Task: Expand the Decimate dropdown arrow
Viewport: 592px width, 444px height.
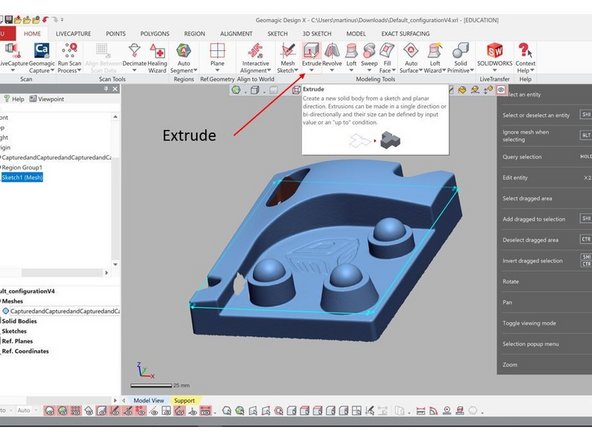Action: pyautogui.click(x=134, y=70)
